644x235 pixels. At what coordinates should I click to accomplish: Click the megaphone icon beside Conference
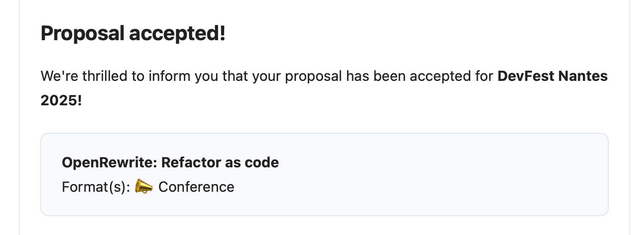[144, 187]
